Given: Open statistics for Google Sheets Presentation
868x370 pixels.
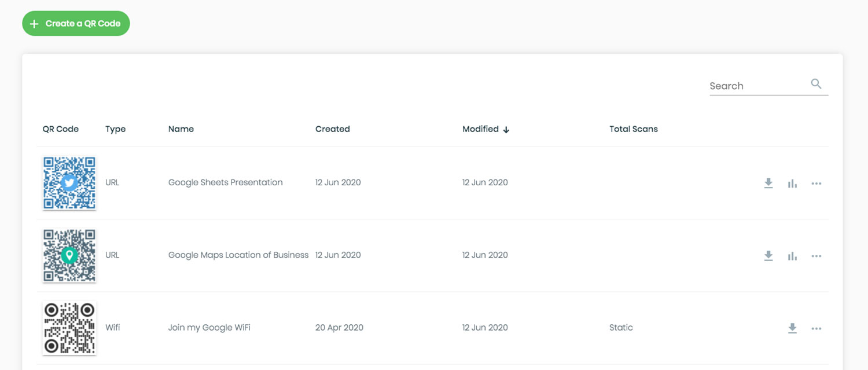Looking at the screenshot, I should (792, 184).
